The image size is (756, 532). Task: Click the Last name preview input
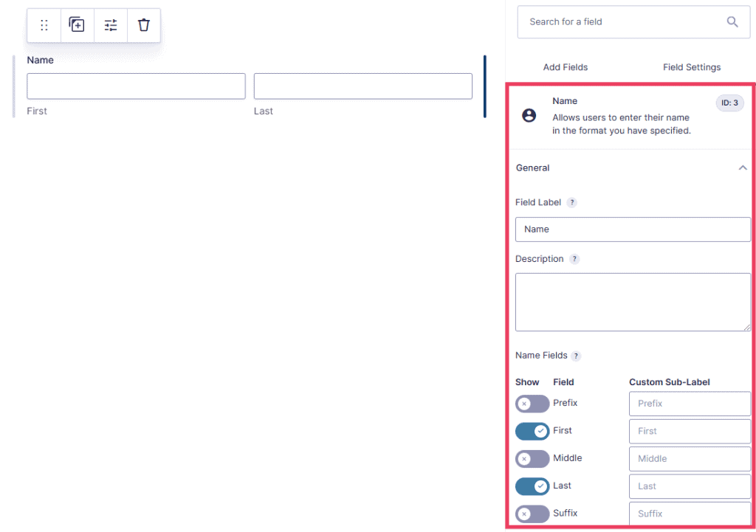pos(363,86)
